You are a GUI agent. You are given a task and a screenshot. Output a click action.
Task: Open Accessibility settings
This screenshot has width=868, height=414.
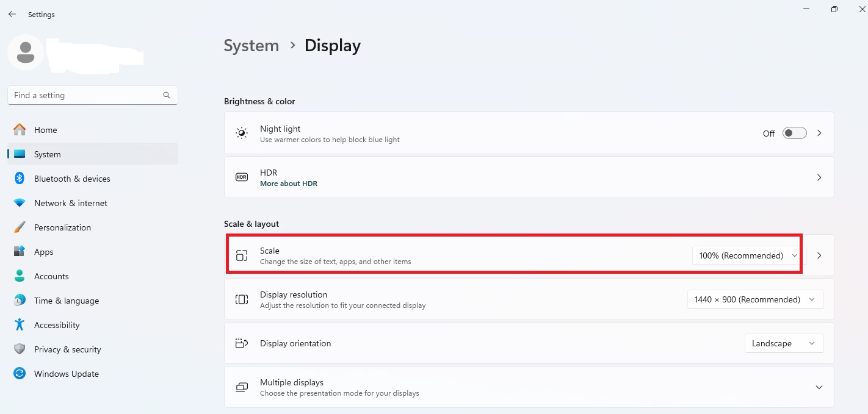[93, 325]
